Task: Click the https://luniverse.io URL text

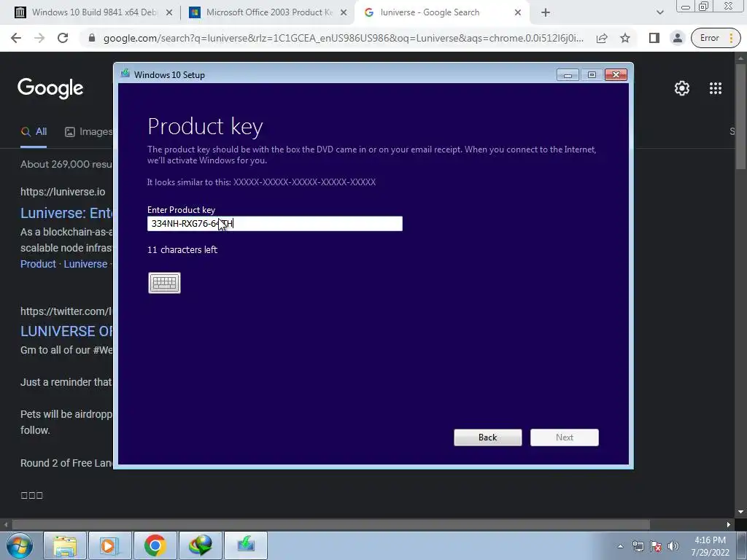Action: pyautogui.click(x=63, y=192)
